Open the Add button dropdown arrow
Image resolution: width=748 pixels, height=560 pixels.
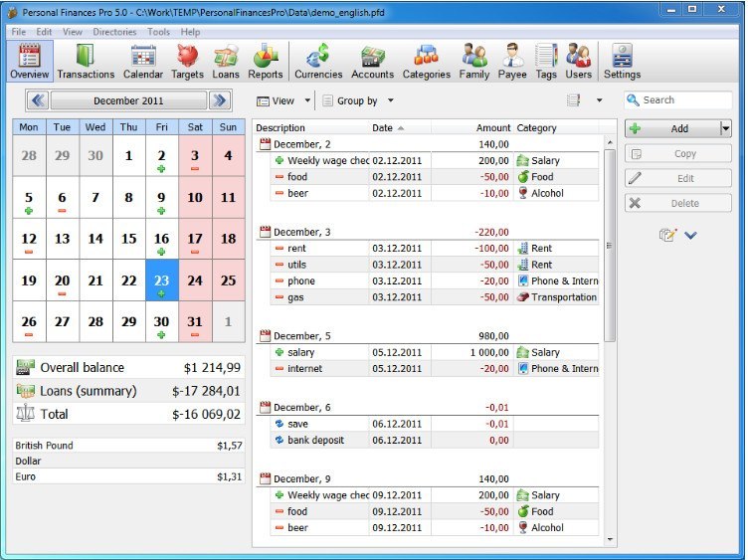pyautogui.click(x=726, y=128)
